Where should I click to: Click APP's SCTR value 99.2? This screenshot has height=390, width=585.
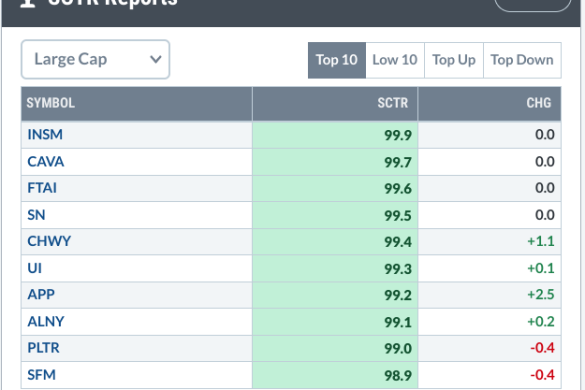coord(398,296)
